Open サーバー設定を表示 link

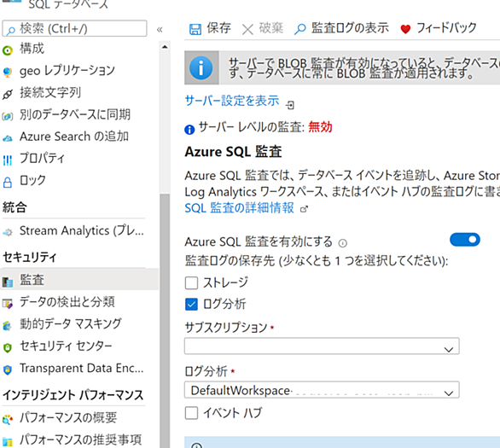232,101
